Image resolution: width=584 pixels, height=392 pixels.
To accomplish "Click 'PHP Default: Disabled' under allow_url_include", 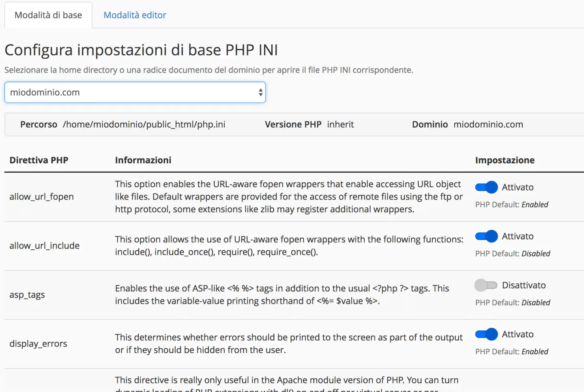I will click(x=513, y=254).
